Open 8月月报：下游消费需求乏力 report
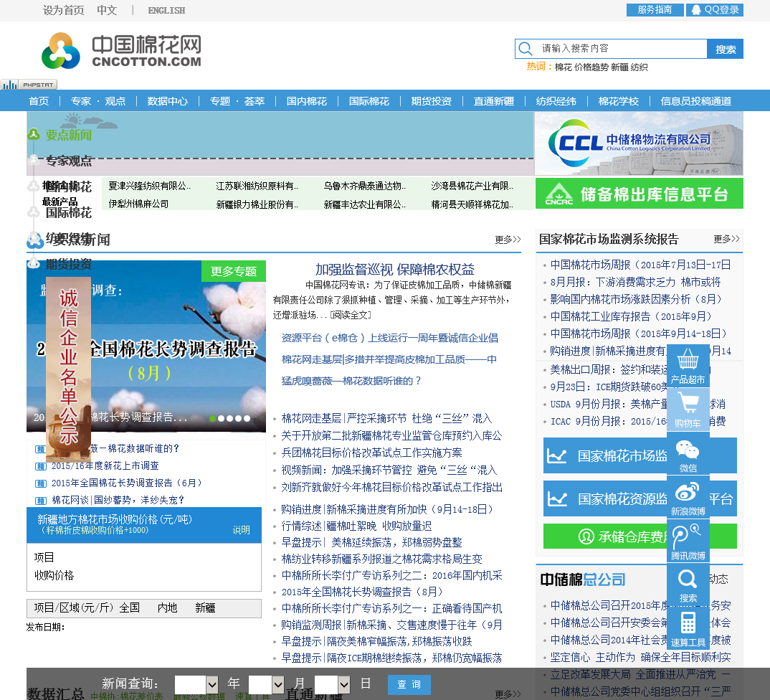This screenshot has height=700, width=770. pos(635,282)
